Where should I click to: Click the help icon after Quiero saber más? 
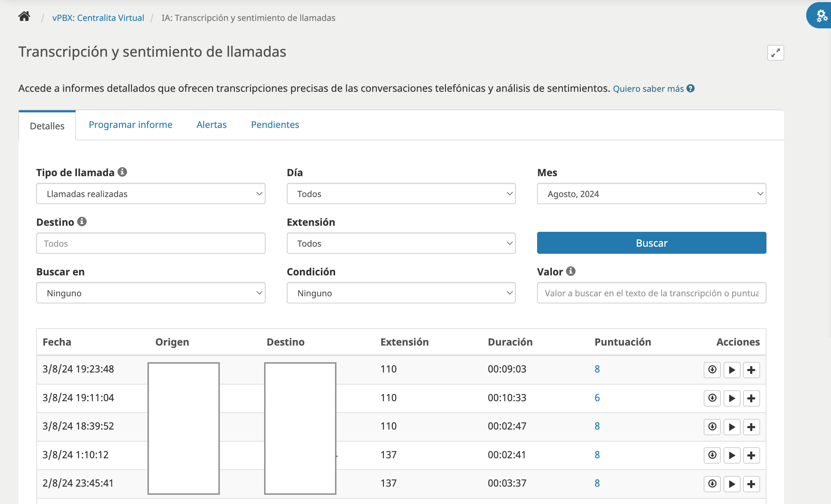(690, 88)
